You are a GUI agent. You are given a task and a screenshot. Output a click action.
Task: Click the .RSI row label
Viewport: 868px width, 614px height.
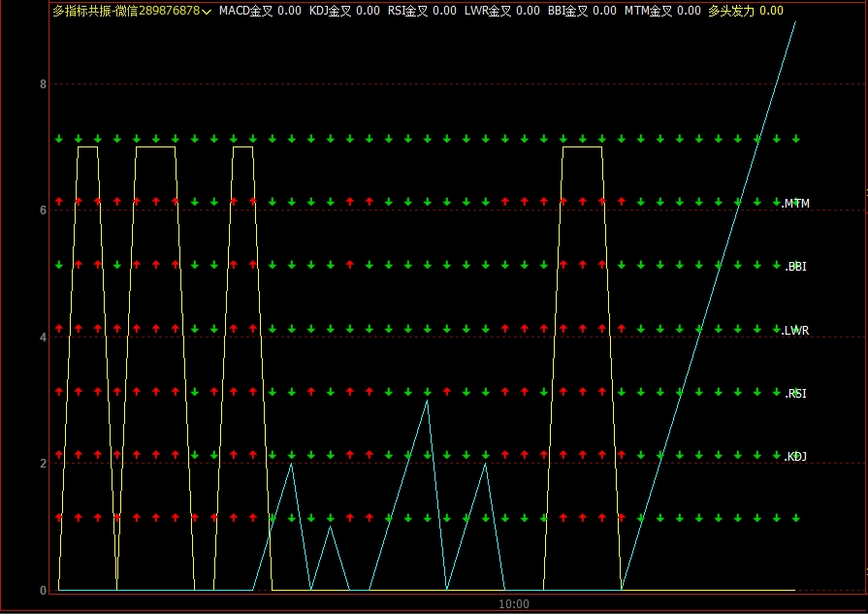tap(795, 394)
